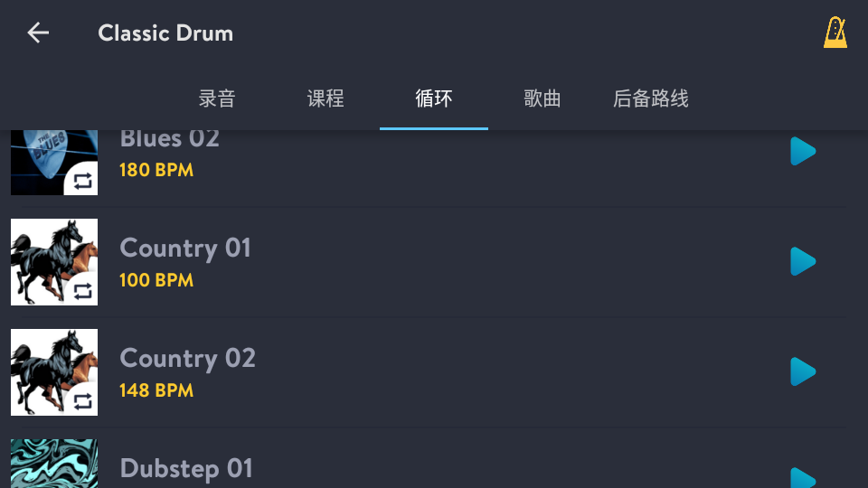Tap loop icon on Blues 02 thumbnail
Viewport: 868px width, 488px height.
point(83,181)
